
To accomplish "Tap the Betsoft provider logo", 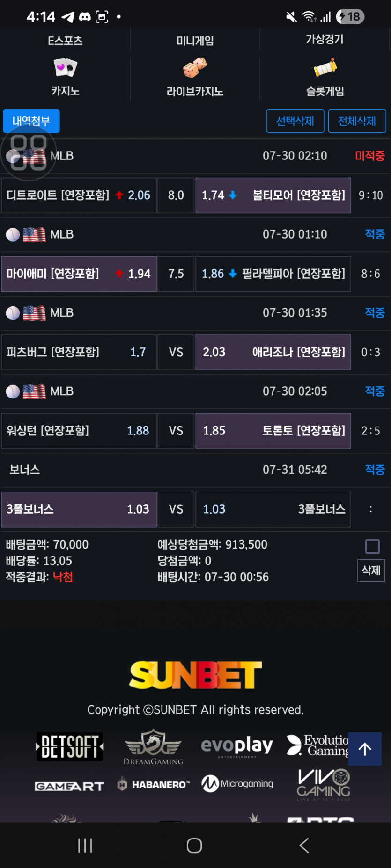I will (x=70, y=746).
